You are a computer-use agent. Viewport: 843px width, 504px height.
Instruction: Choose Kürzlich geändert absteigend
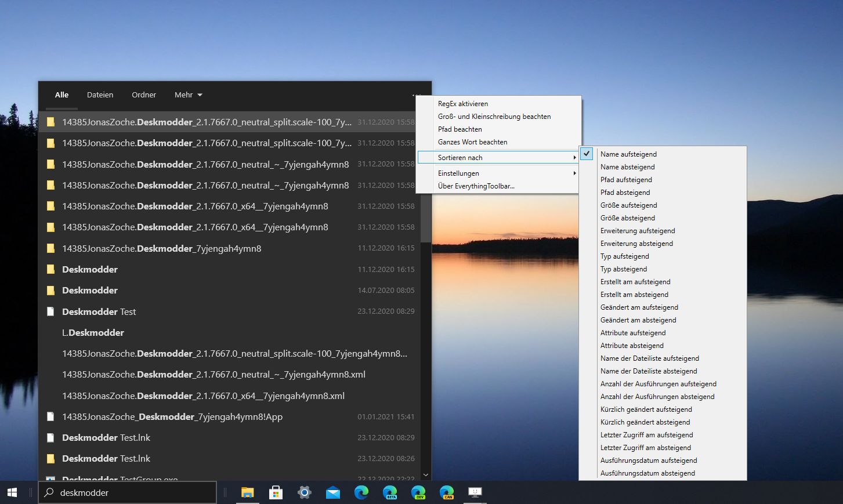(x=663, y=422)
